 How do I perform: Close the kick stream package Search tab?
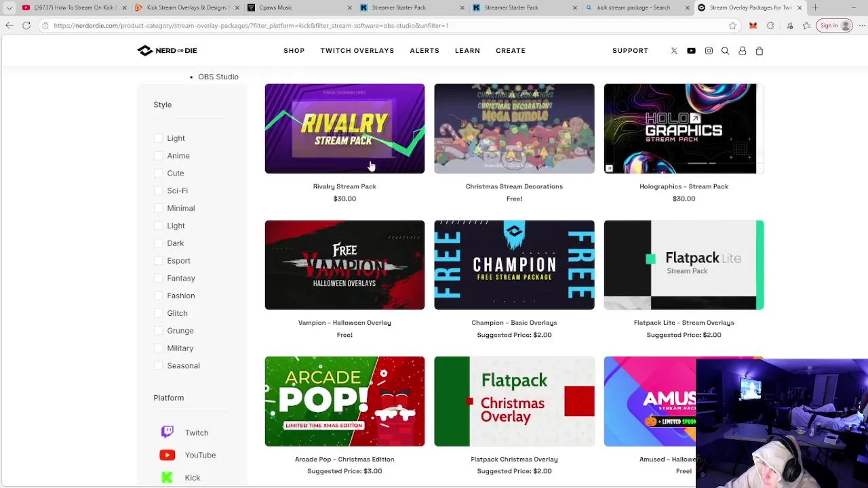click(688, 7)
